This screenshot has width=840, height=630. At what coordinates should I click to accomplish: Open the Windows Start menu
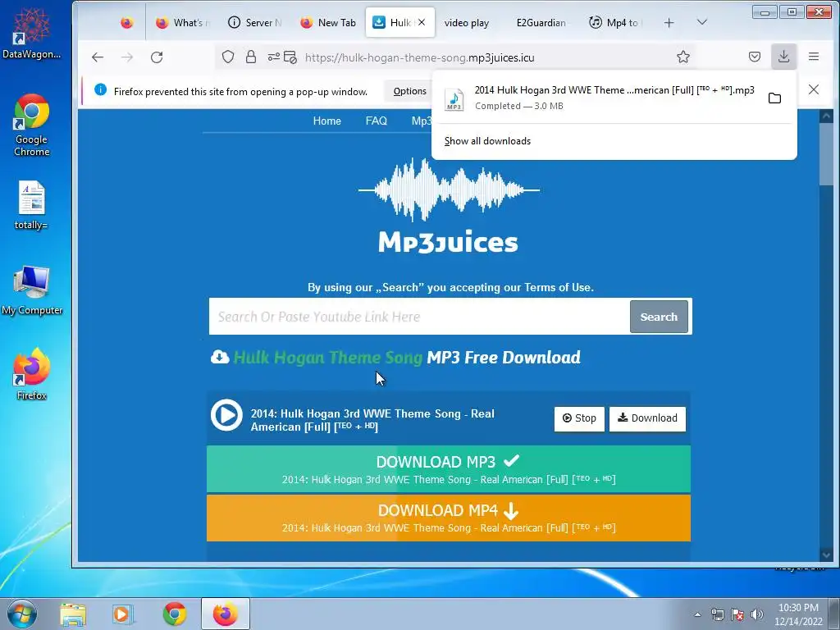[22, 614]
